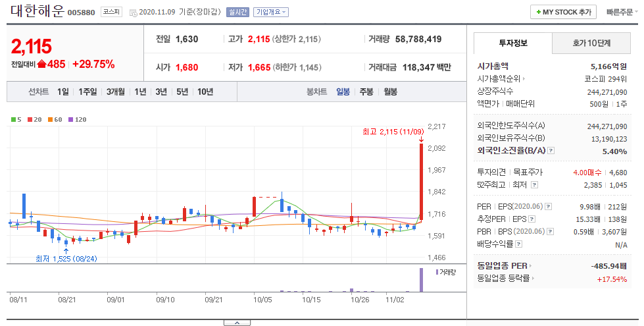Viewport: 644px width, 326px height.
Task: Open help icon next to 추정PER EPS
Action: [532, 219]
